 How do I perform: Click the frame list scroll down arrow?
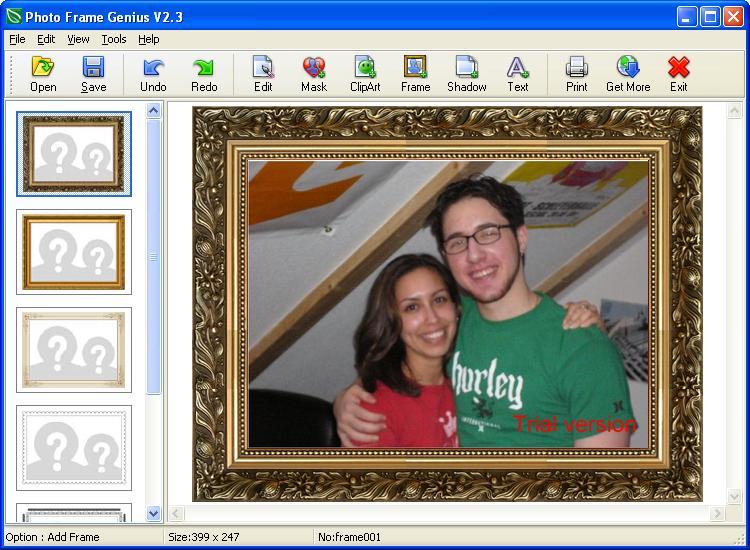154,514
